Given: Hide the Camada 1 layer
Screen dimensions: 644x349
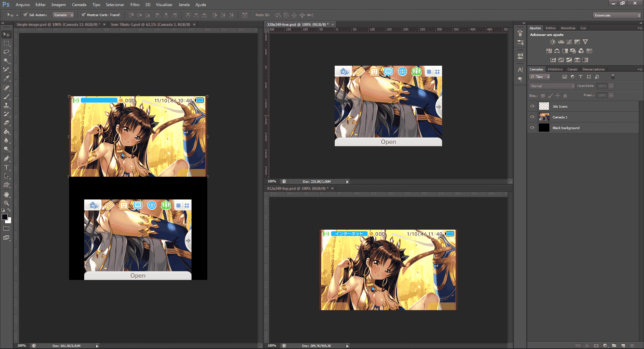Looking at the screenshot, I should coord(532,117).
